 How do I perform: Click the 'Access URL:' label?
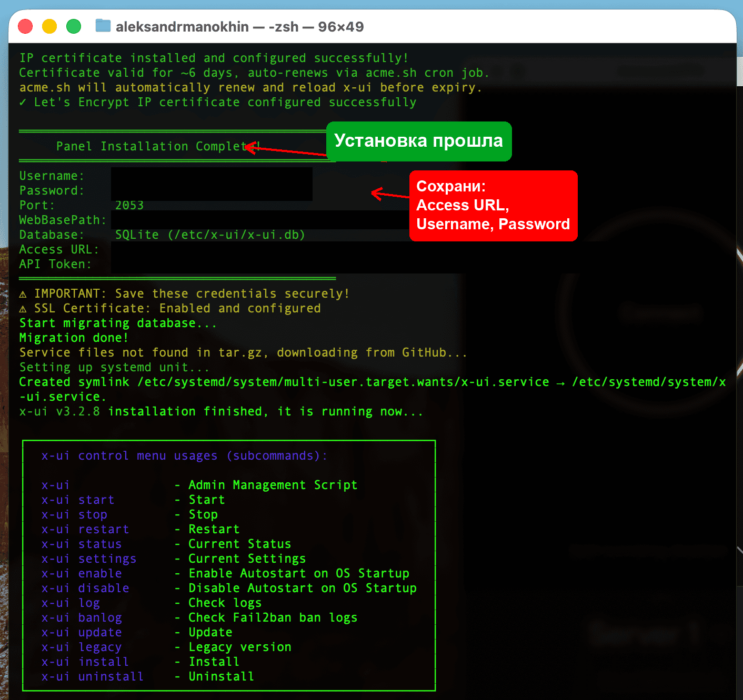tap(59, 249)
